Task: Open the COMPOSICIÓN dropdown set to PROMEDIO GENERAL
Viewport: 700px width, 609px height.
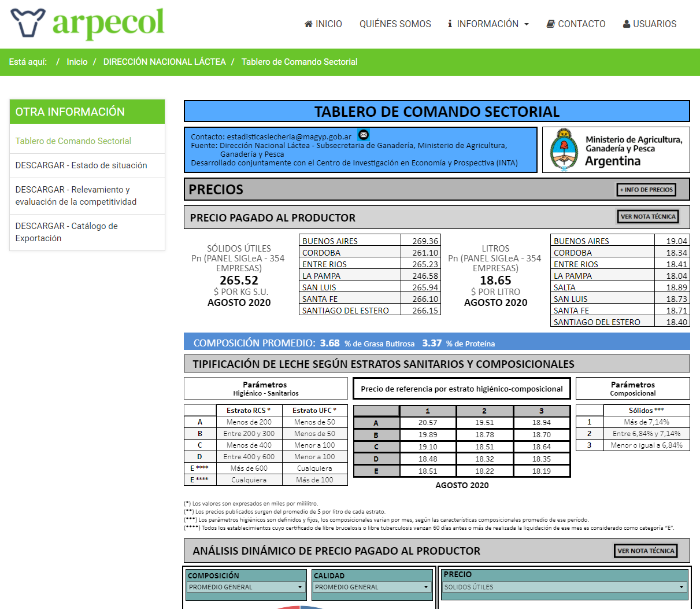Action: point(246,587)
